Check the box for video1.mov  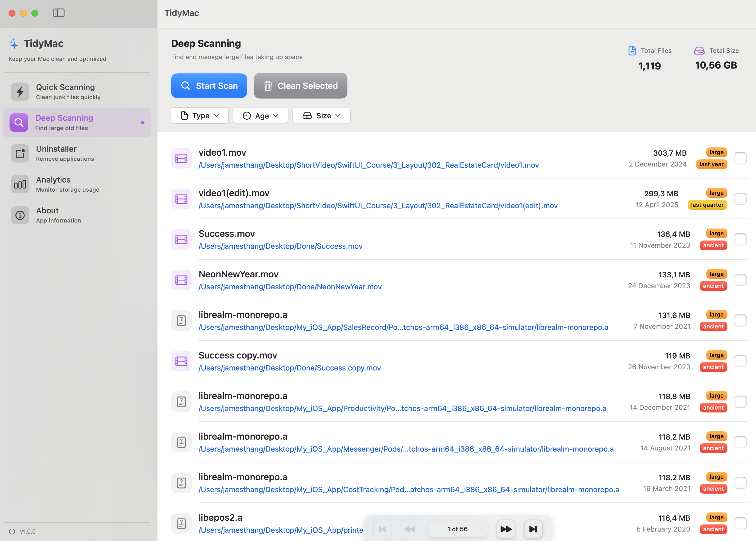coord(740,158)
